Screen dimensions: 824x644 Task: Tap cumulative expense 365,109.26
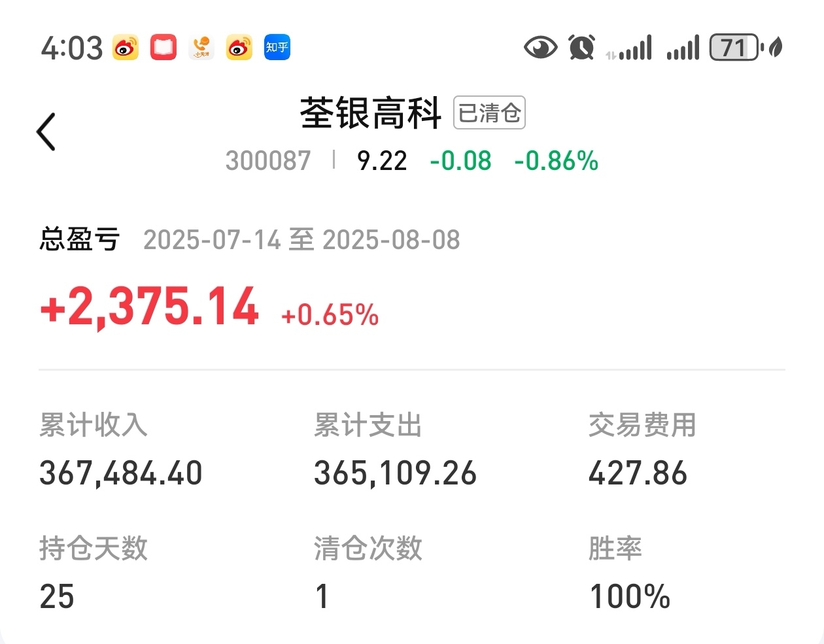tap(396, 473)
